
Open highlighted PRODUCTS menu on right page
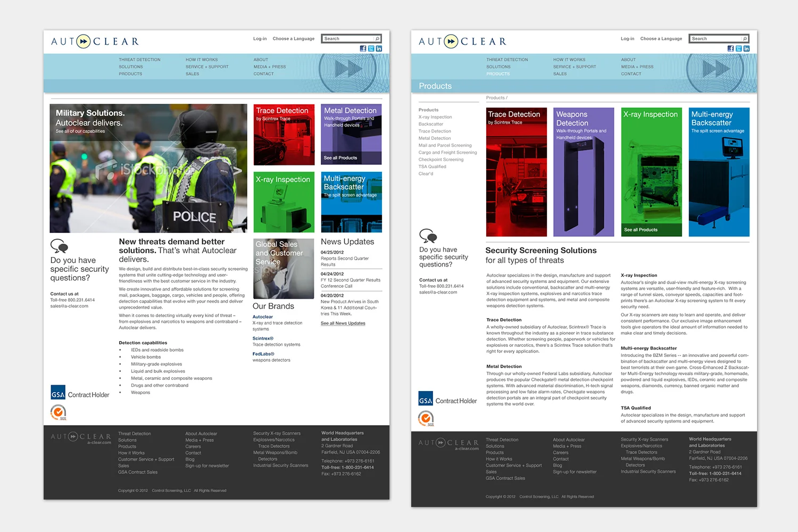[498, 74]
